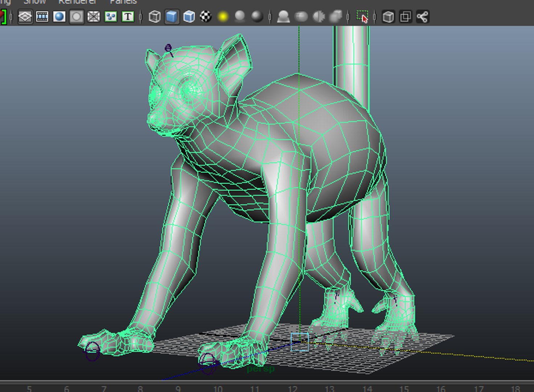Image resolution: width=534 pixels, height=392 pixels.
Task: Toggle High Quality rendering dark sphere icon
Action: tap(257, 17)
